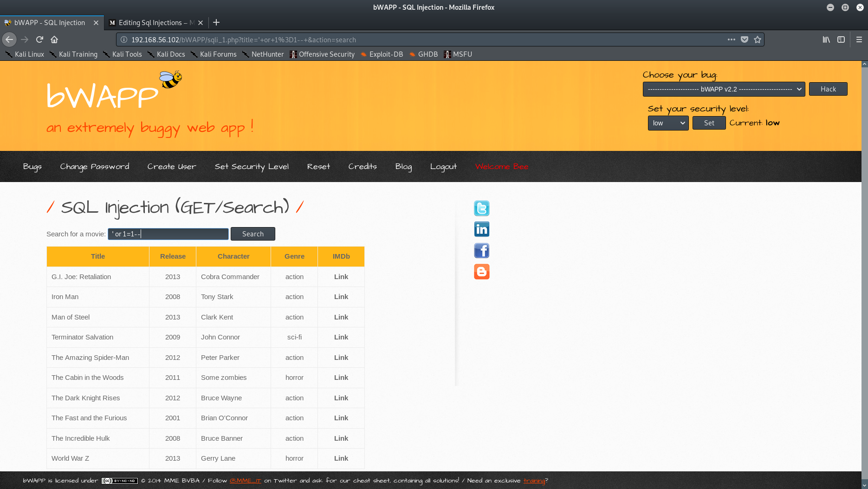Open the Kali Forums bookmark

[x=214, y=54]
